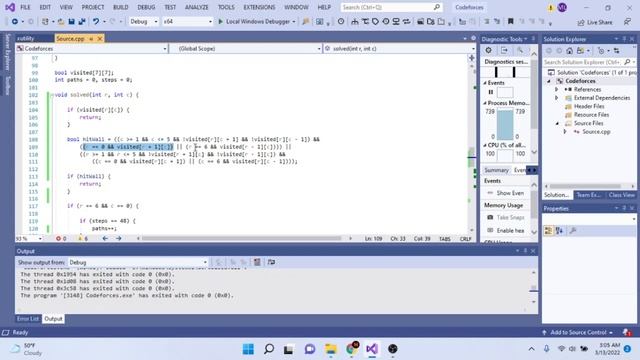Click Take Snapshot button
This screenshot has height=360, width=640.
[x=506, y=218]
